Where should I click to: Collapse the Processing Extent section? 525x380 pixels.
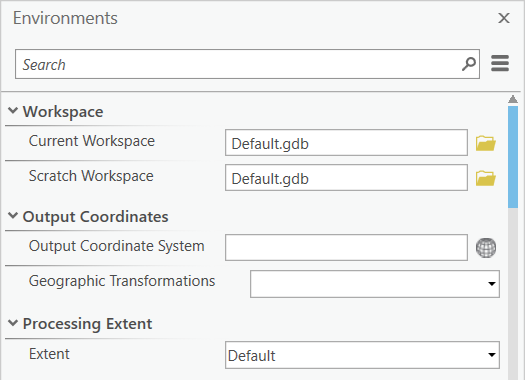pos(13,323)
